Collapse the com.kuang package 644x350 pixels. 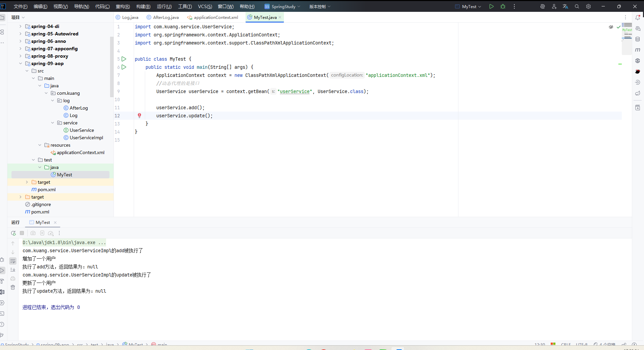[x=46, y=93]
